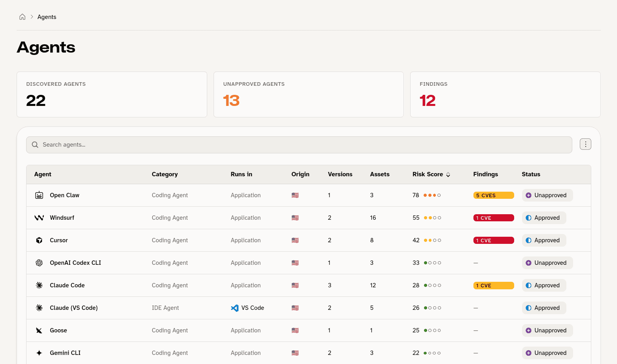Image resolution: width=617 pixels, height=364 pixels.
Task: Open the Findings 12 card
Action: (505, 94)
